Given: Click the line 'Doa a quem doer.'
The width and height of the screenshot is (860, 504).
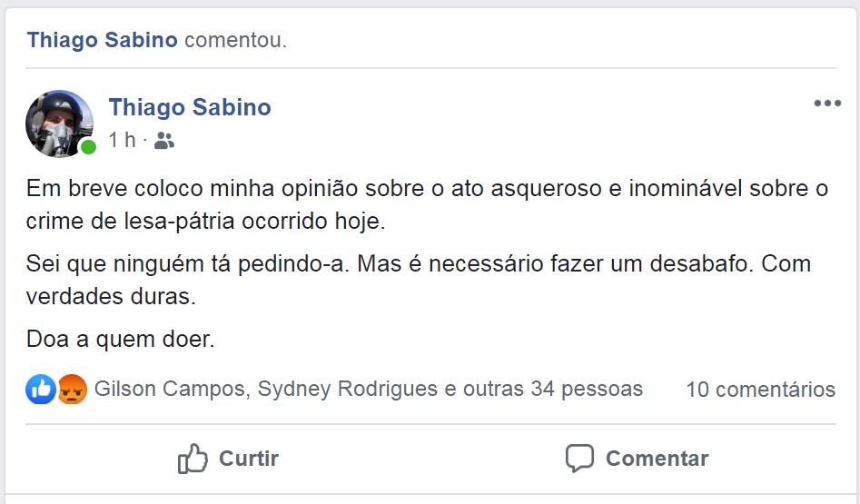Looking at the screenshot, I should click(120, 339).
